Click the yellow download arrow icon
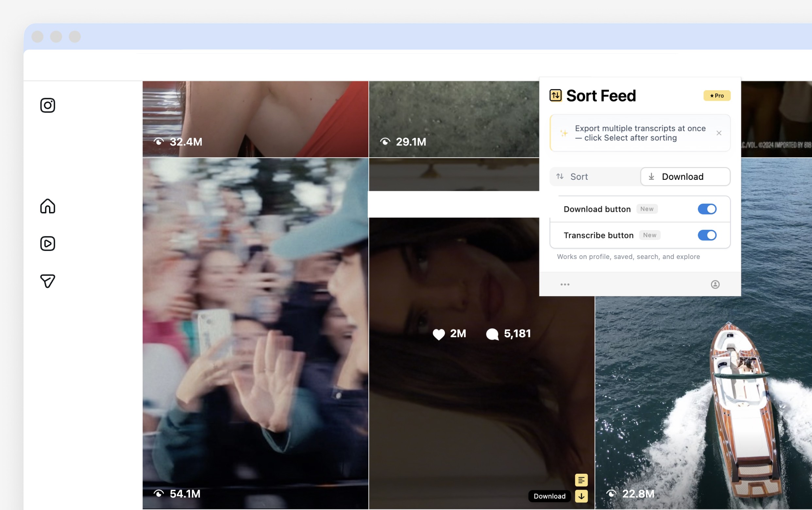This screenshot has width=812, height=510. 581,496
